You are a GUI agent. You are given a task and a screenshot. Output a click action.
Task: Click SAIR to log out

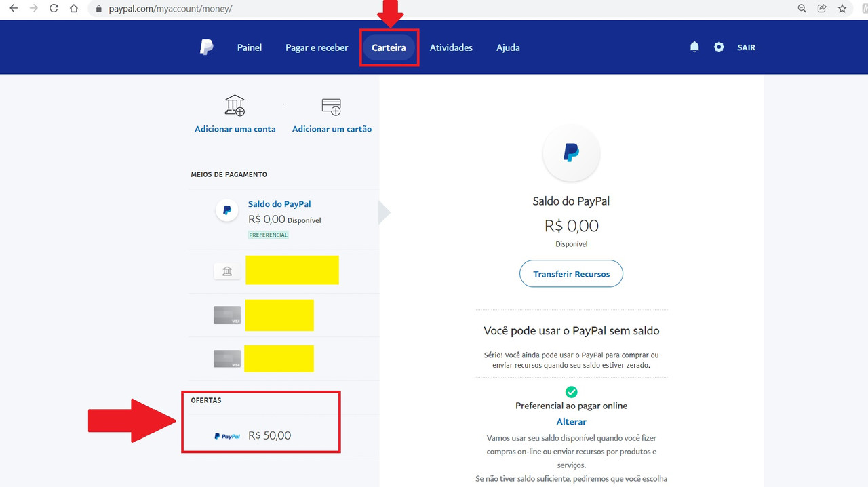tap(746, 47)
